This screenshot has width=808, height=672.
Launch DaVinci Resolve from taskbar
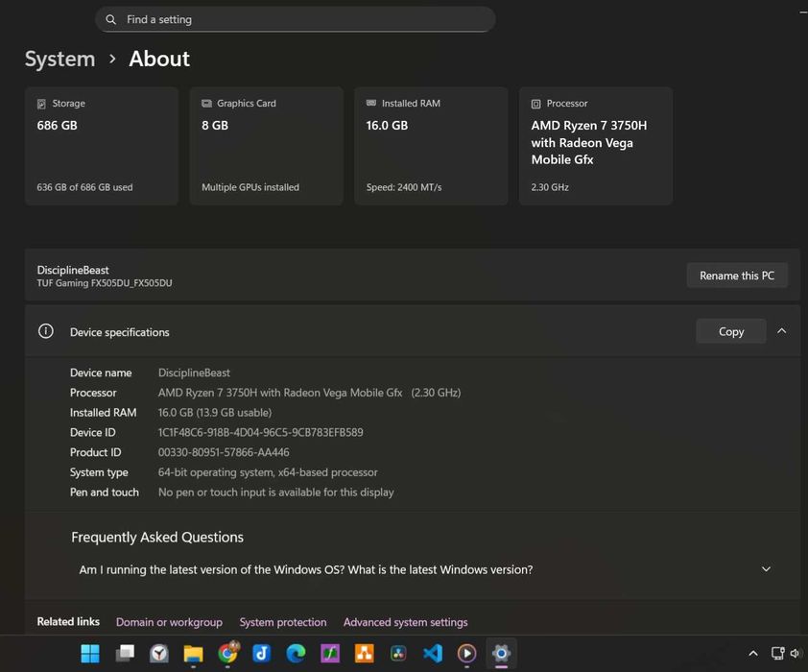398,654
